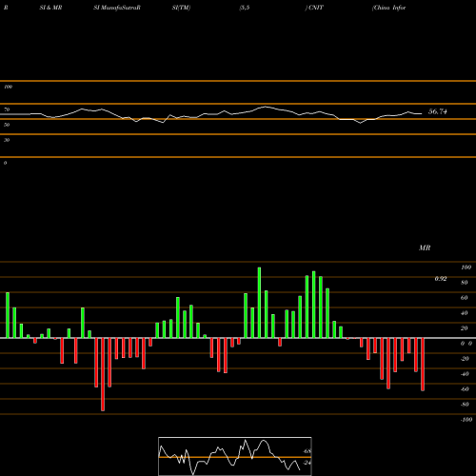Click the 0.92 MR value label
The image size is (476, 476).
point(441,279)
